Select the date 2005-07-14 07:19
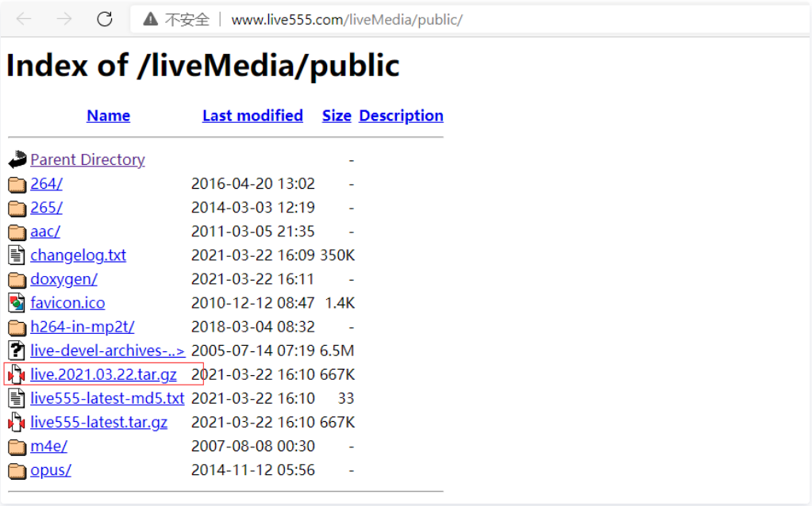 pyautogui.click(x=252, y=351)
